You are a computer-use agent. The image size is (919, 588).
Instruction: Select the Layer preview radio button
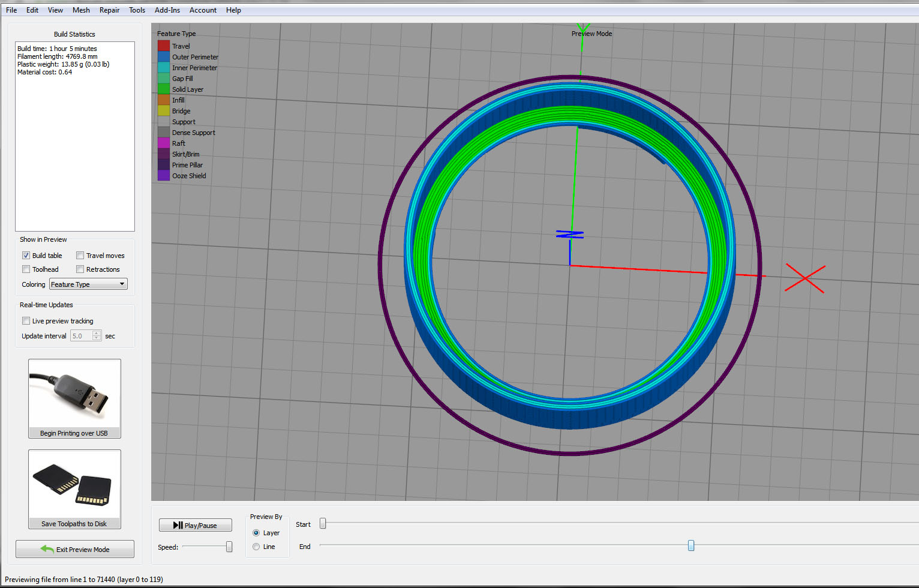point(256,533)
